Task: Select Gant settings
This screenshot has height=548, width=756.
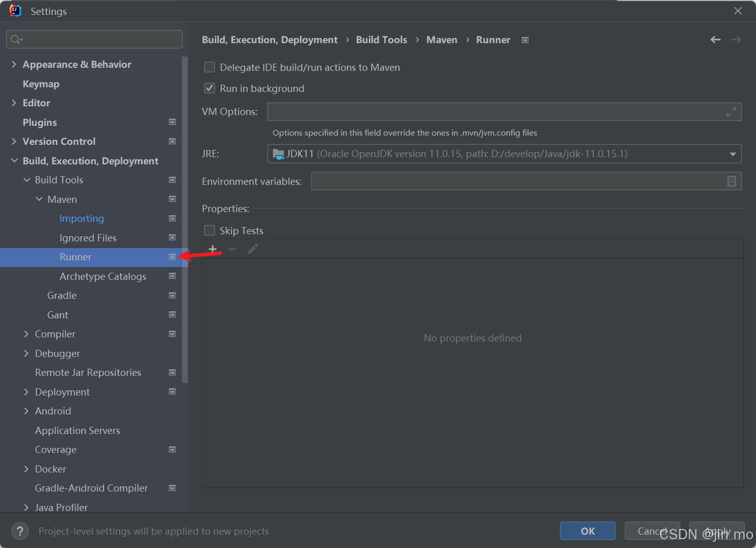Action: point(58,315)
